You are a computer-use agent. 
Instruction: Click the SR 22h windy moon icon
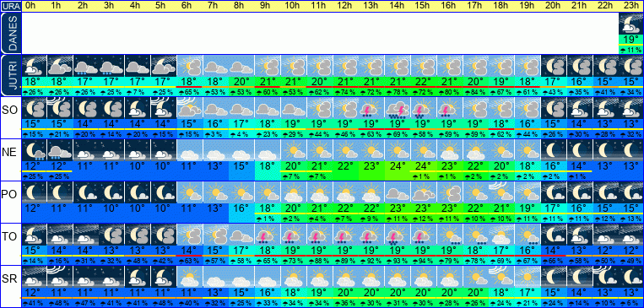[604, 277]
